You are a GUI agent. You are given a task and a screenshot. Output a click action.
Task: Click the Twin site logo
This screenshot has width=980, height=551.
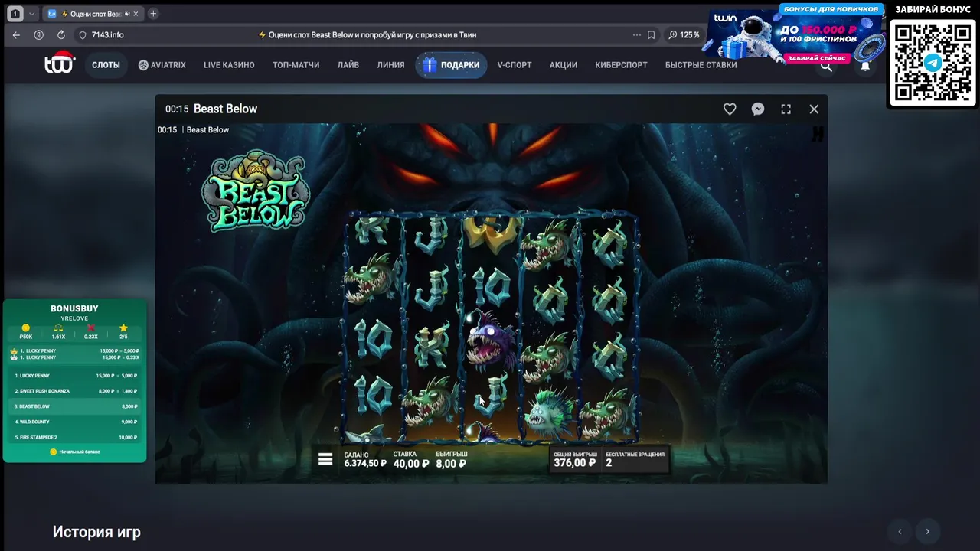pyautogui.click(x=60, y=64)
